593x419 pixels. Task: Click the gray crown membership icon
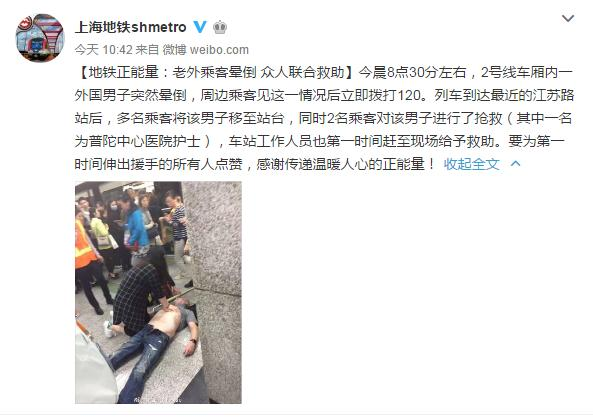(x=220, y=27)
